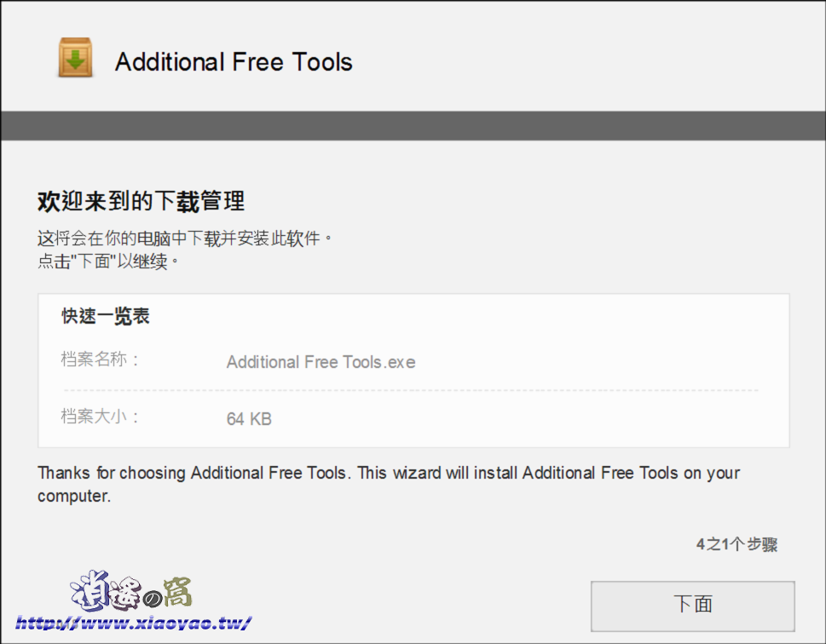Select the Additional Free Tools.exe file name
The width and height of the screenshot is (826, 644).
tap(321, 362)
